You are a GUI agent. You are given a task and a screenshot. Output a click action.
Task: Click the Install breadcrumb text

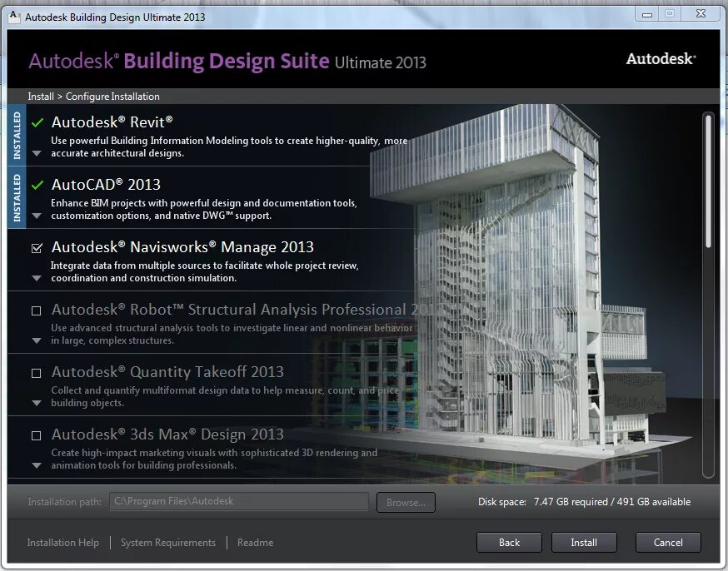[x=41, y=97]
